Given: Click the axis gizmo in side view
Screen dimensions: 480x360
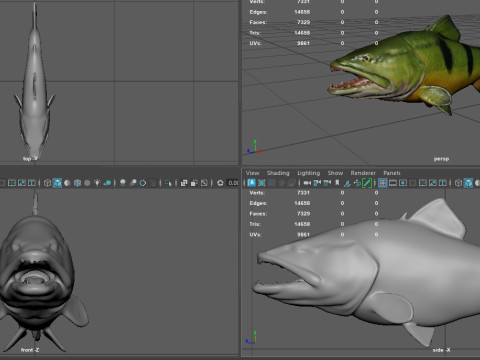Looking at the screenshot, I should [x=251, y=338].
